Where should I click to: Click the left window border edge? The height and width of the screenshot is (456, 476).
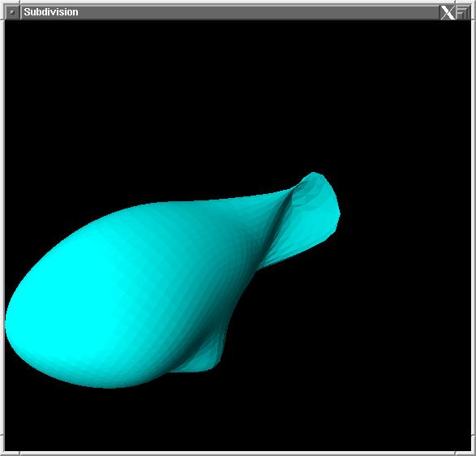point(2,228)
